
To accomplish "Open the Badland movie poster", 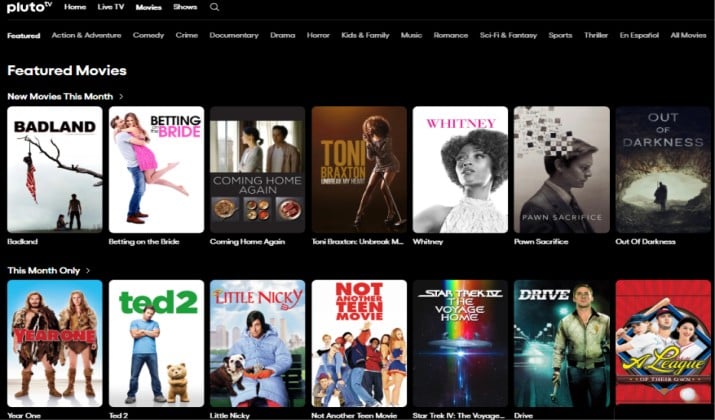I will (x=55, y=170).
